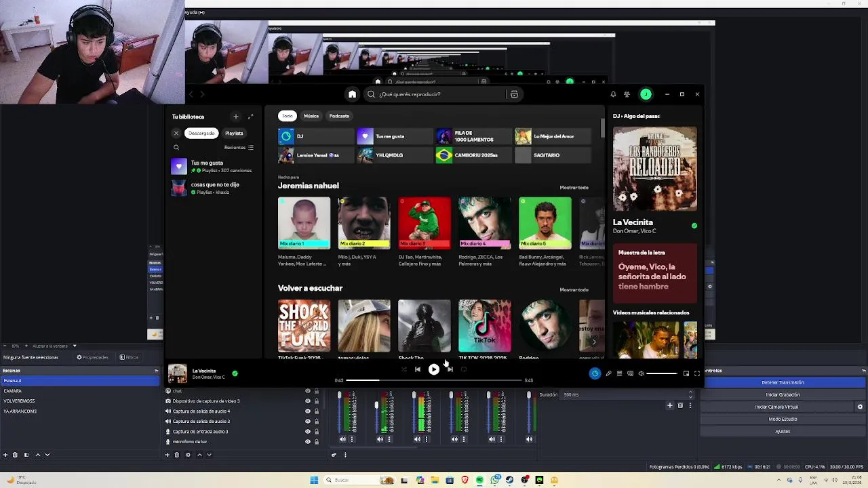Click the blue DJ icon in player bar

click(x=595, y=373)
